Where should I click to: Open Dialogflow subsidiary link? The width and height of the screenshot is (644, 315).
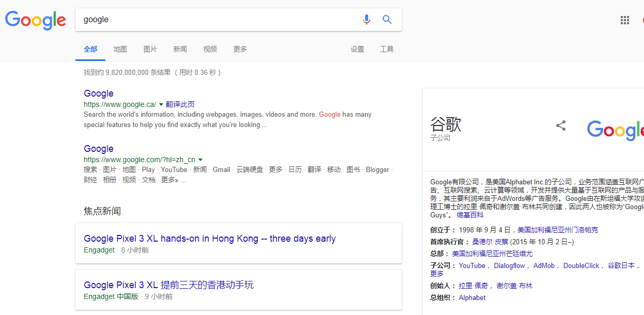[x=509, y=265]
